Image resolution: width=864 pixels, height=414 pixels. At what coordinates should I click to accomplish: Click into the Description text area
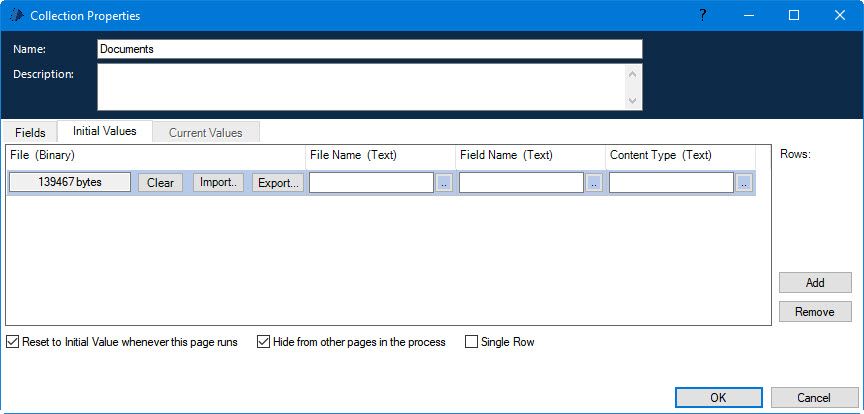click(x=361, y=87)
